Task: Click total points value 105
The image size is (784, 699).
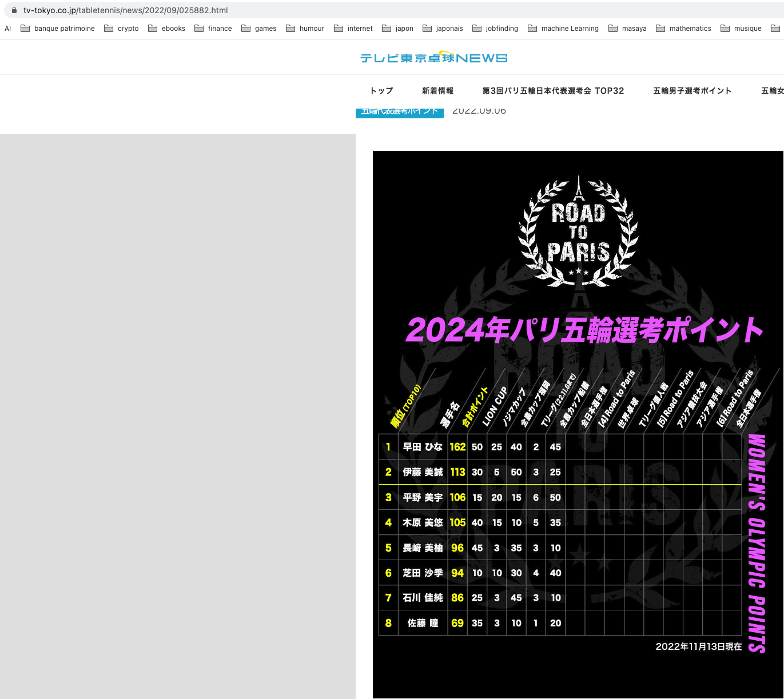Action: coord(457,522)
